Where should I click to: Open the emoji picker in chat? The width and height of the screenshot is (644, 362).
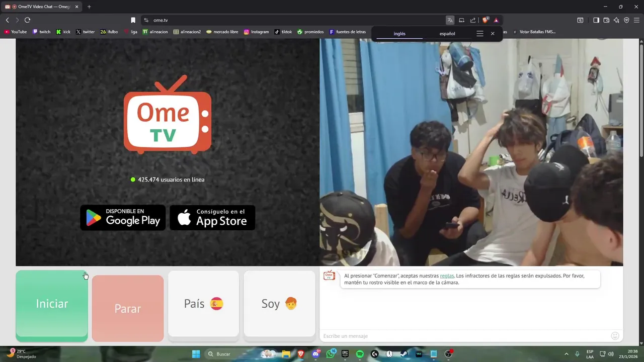[x=615, y=336]
